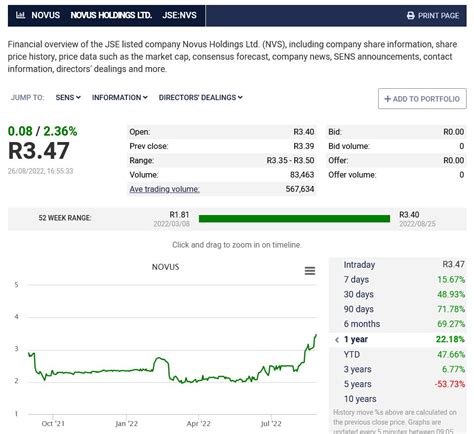Click the Oct '21 axis label
The image size is (474, 434).
click(x=53, y=424)
